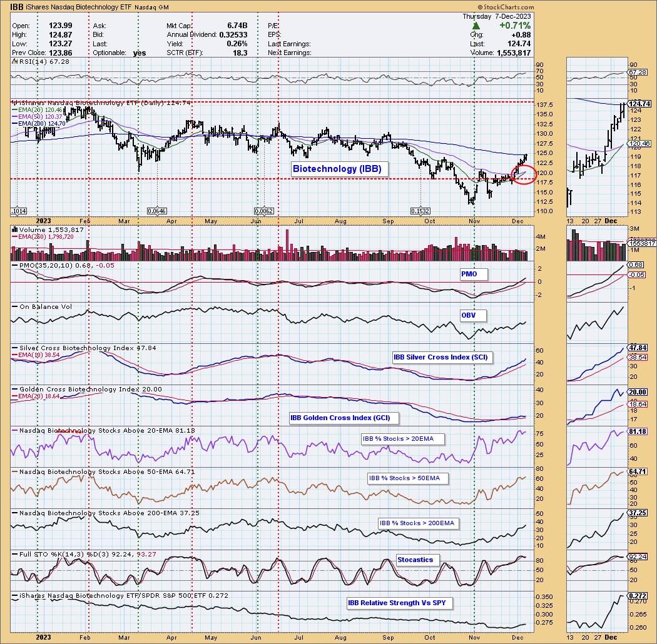Click the Open price 123.99
The image size is (657, 644).
coord(60,26)
